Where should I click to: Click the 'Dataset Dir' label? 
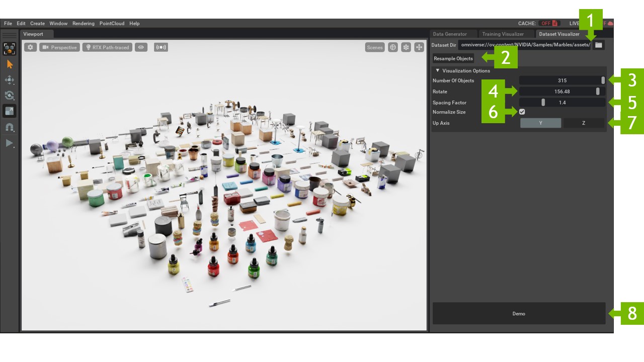tap(444, 45)
